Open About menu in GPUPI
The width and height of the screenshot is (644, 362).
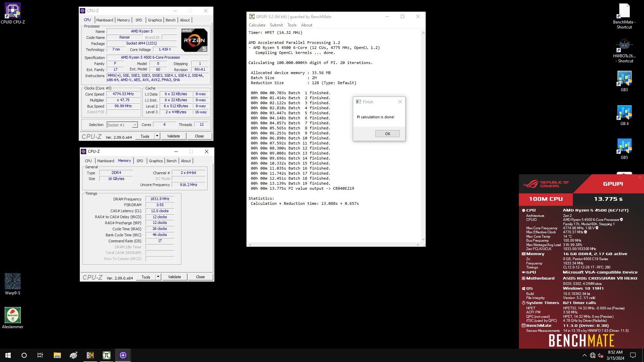pyautogui.click(x=307, y=25)
